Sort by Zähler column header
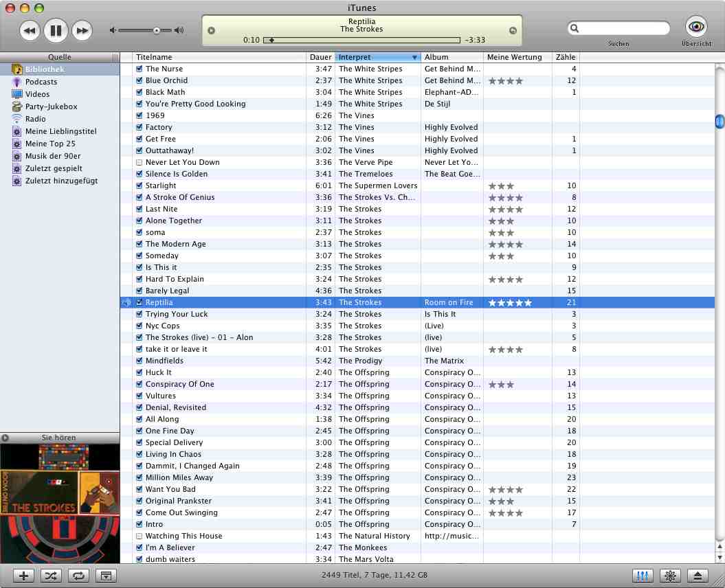This screenshot has width=725, height=588. pos(566,57)
